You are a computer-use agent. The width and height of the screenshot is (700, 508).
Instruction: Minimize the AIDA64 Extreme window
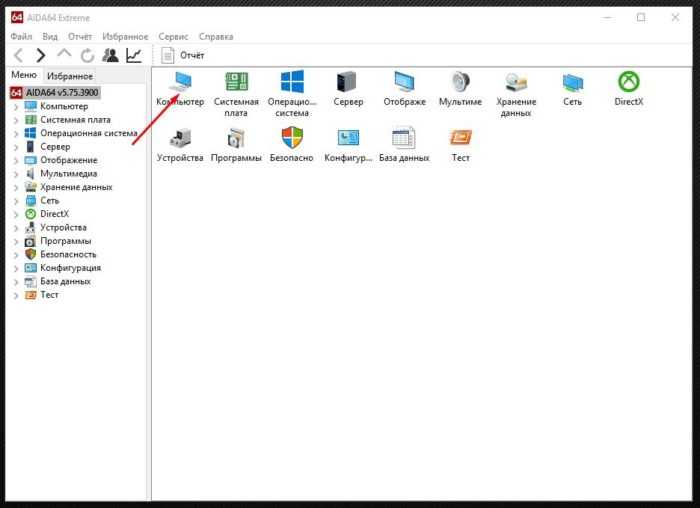[607, 17]
